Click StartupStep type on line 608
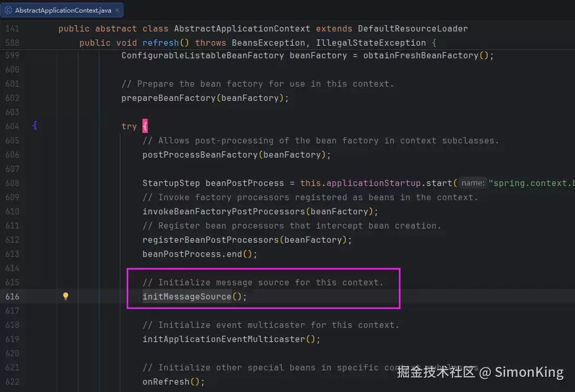 [x=171, y=183]
